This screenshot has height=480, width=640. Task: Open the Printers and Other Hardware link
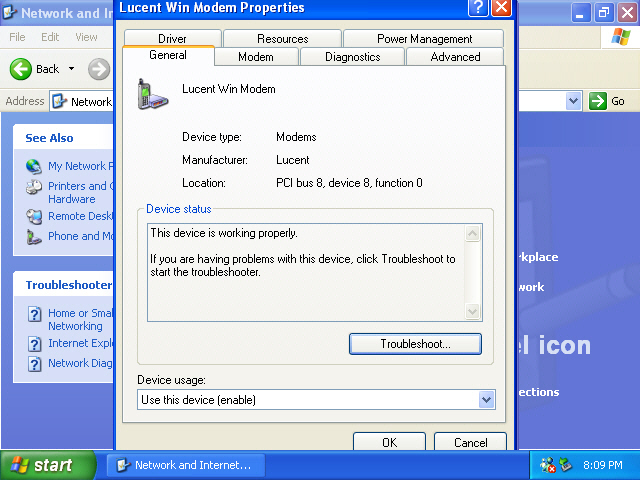(x=81, y=192)
